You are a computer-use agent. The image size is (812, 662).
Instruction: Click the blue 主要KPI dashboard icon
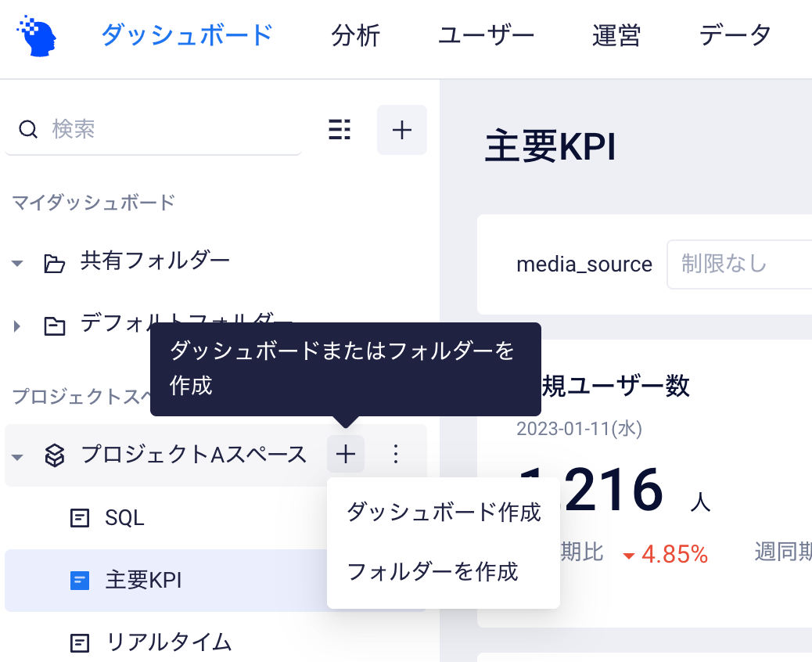click(x=80, y=581)
